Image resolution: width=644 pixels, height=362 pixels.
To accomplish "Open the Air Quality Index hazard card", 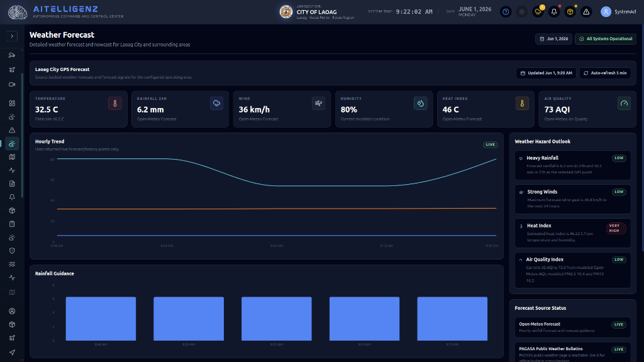I will [572, 270].
